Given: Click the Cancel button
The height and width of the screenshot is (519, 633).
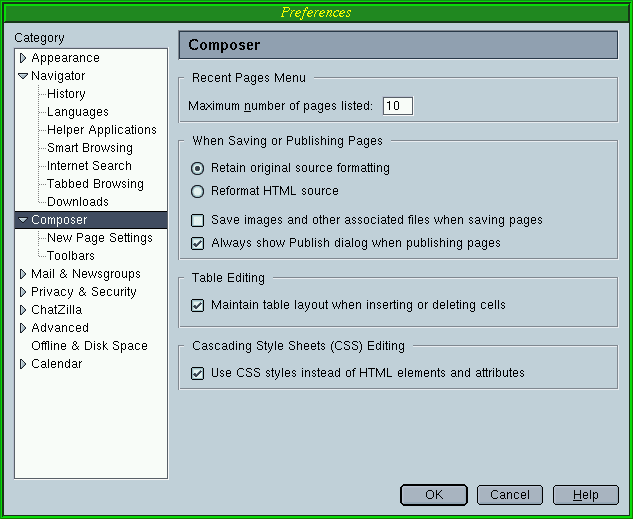Looking at the screenshot, I should point(510,495).
